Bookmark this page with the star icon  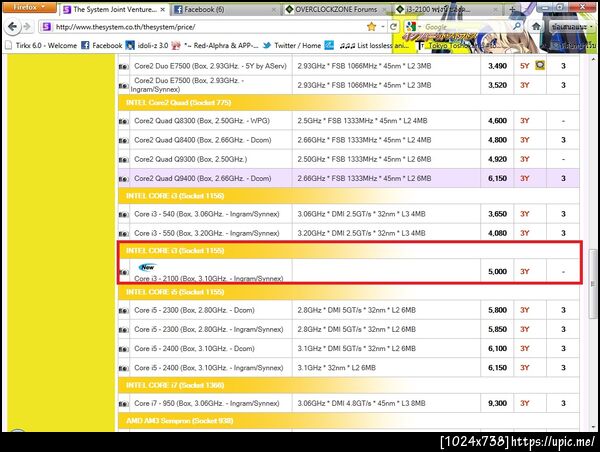pos(371,26)
